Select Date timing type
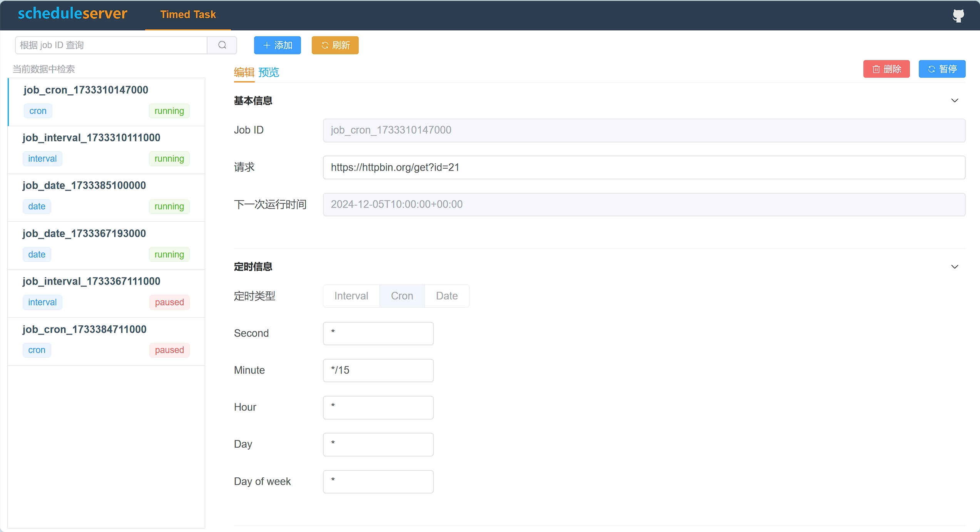Viewport: 980px width, 532px height. tap(447, 296)
